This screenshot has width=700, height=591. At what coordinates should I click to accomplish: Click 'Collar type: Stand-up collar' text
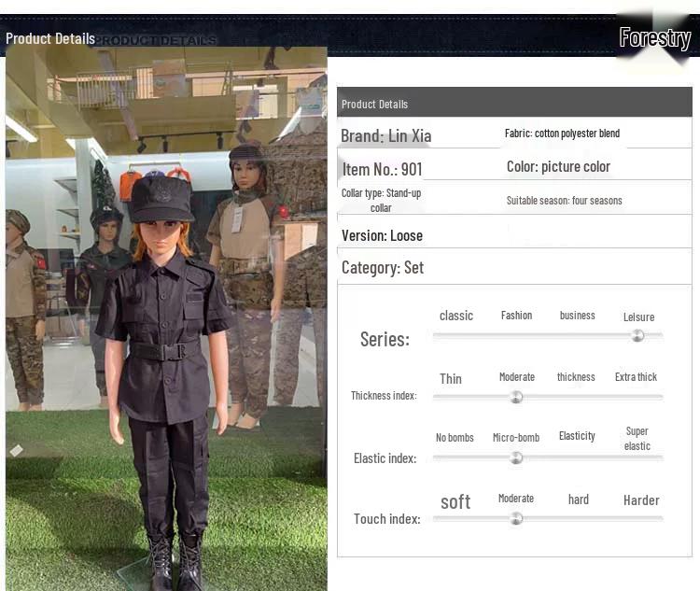click(x=381, y=200)
